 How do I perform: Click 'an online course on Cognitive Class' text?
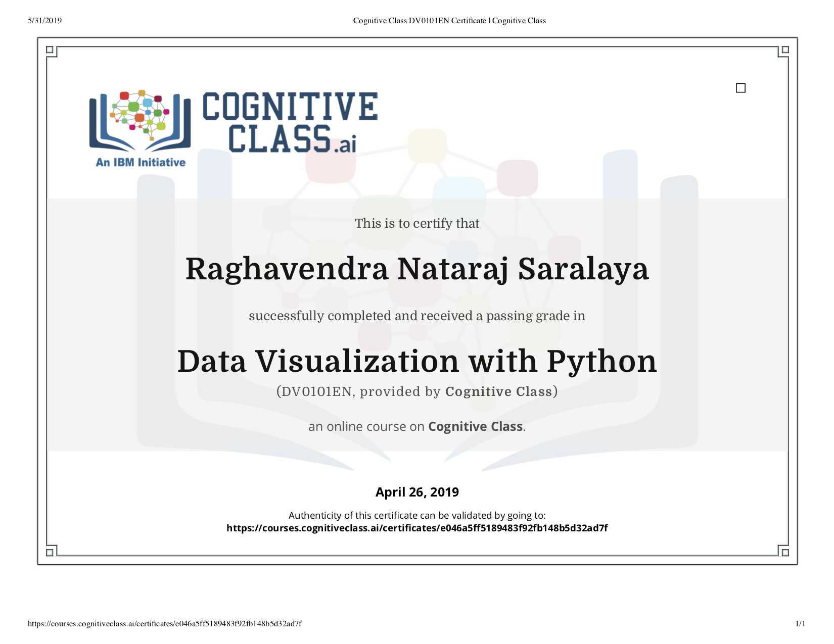(417, 427)
